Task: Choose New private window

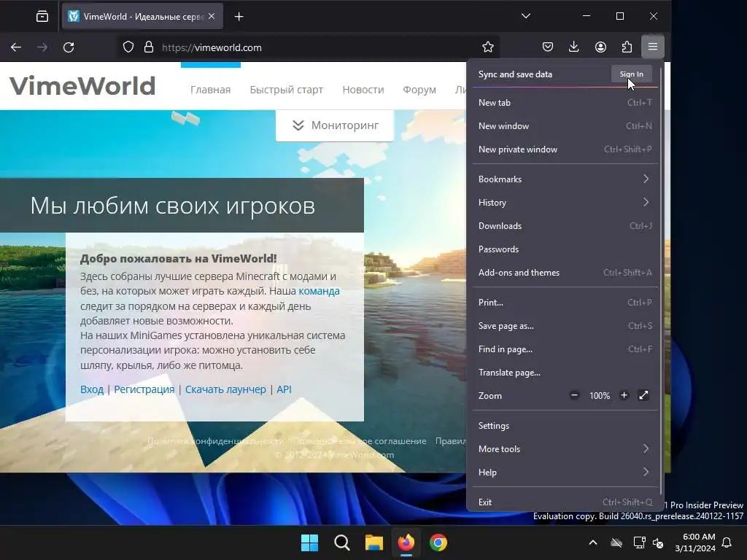Action: [x=565, y=149]
